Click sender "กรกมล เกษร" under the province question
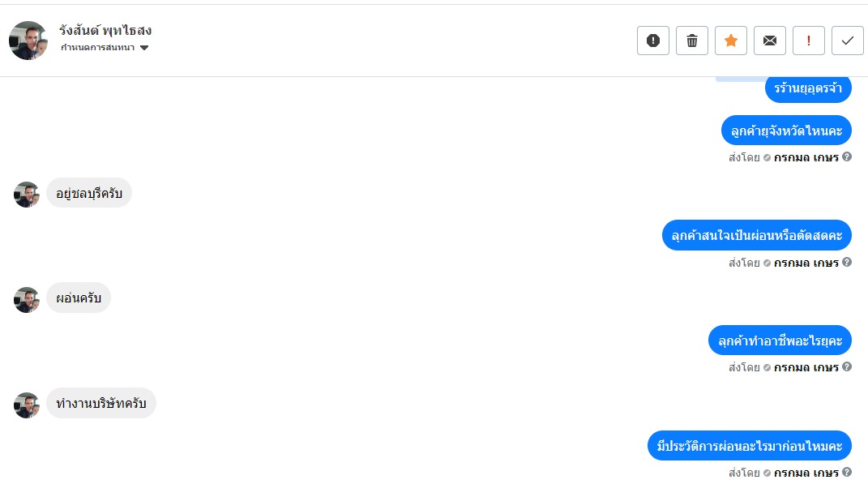Image resolution: width=868 pixels, height=484 pixels. (806, 157)
